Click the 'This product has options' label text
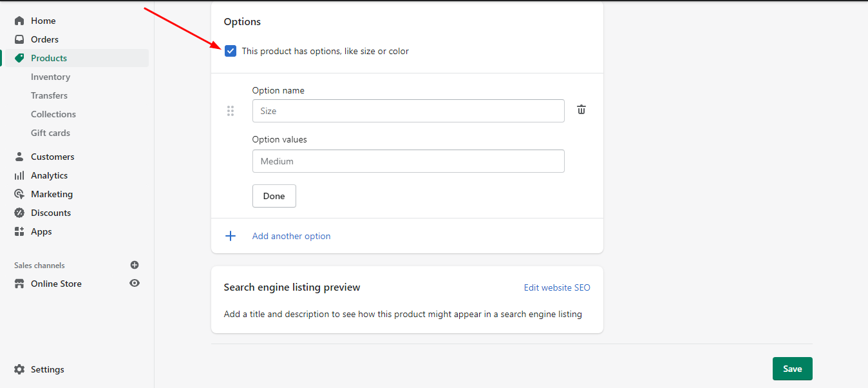 [325, 51]
